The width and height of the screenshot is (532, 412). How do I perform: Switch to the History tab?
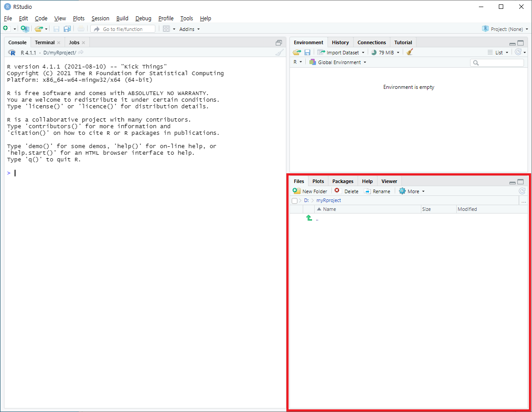pyautogui.click(x=340, y=42)
